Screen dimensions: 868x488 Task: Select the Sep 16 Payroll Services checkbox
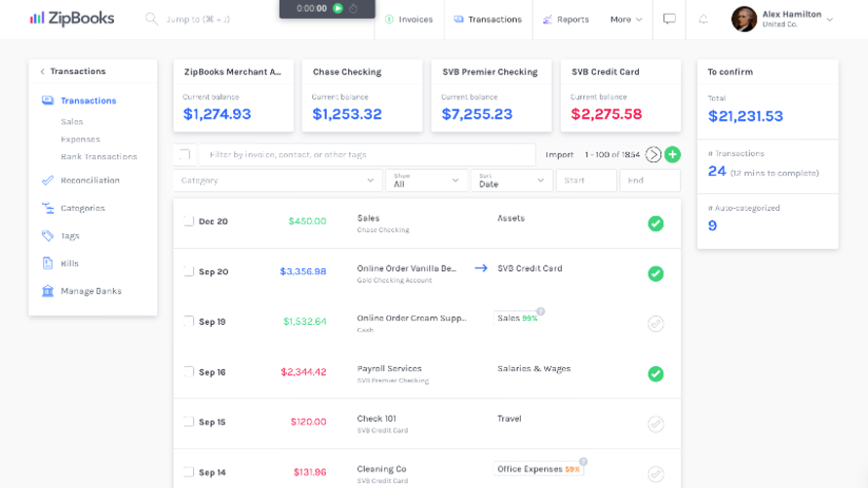(189, 372)
